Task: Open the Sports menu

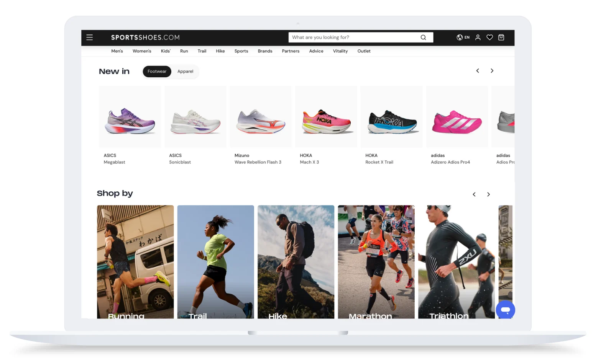Action: pyautogui.click(x=241, y=51)
